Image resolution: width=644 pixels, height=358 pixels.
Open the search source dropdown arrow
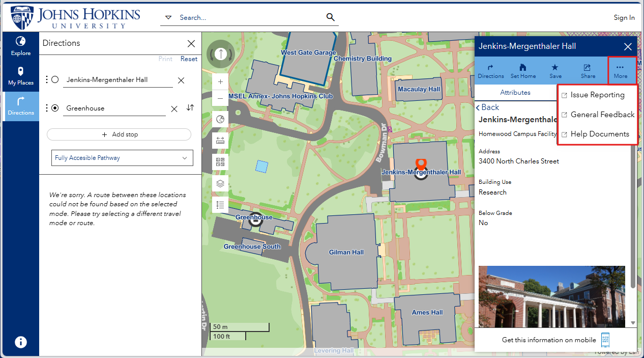(x=169, y=17)
